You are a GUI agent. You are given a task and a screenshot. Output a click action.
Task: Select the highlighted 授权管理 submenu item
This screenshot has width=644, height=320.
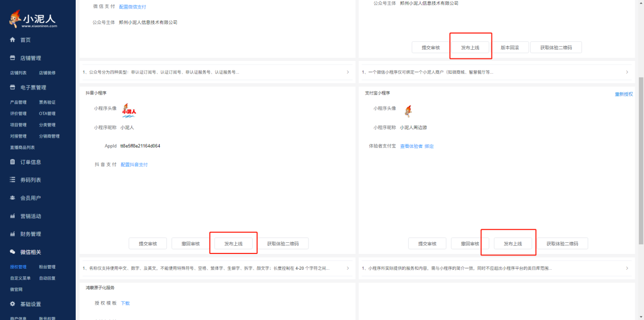click(18, 267)
